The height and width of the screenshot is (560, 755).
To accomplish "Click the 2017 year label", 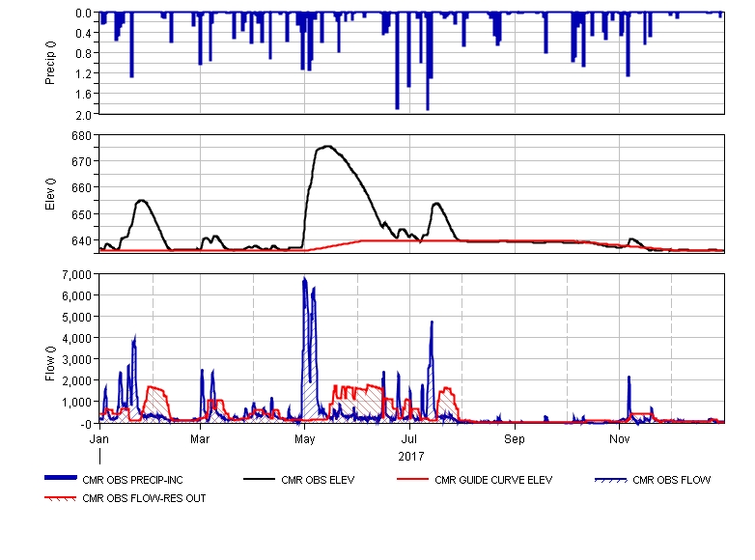I will (411, 456).
